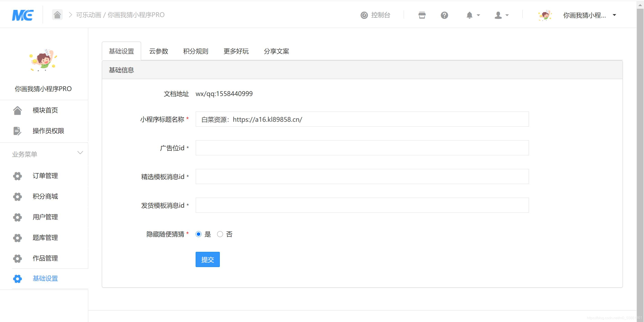Expand user profile dropdown arrow

tap(507, 15)
